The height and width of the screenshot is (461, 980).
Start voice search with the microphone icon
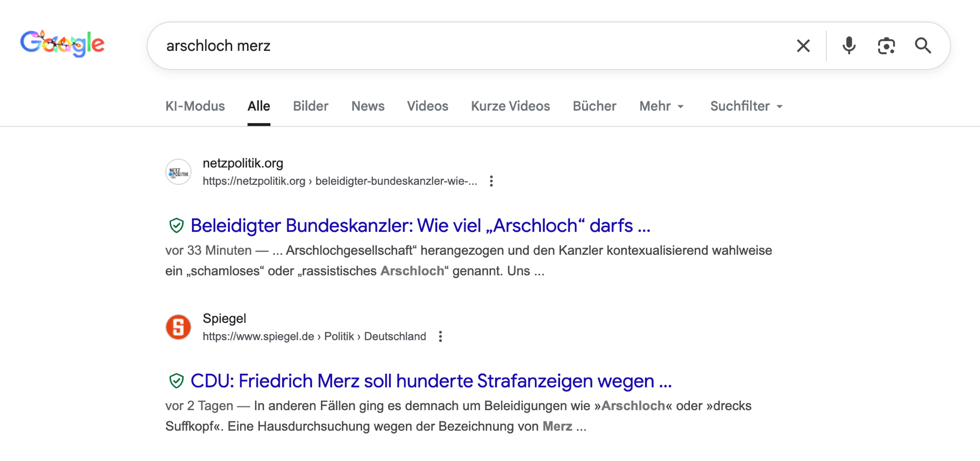[x=849, y=46]
